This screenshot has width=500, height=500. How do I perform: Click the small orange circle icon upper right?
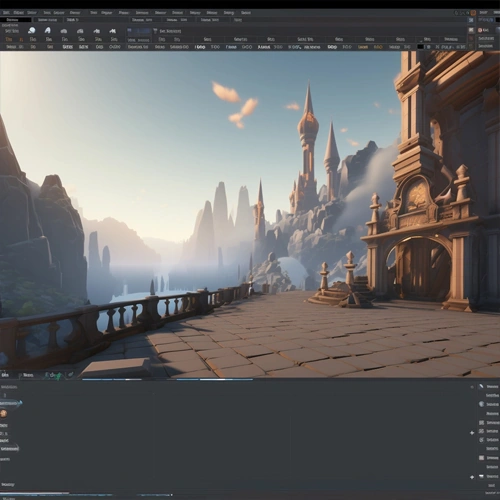480,30
